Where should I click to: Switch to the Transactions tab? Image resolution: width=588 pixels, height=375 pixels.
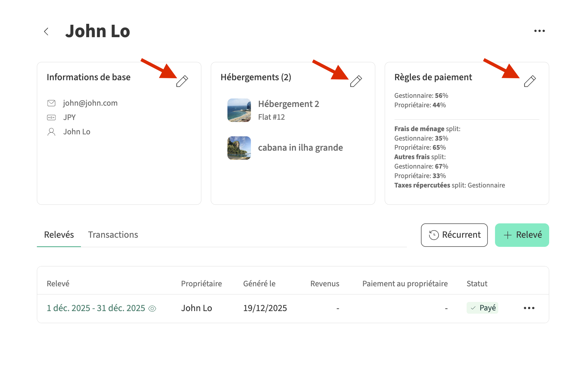point(113,235)
